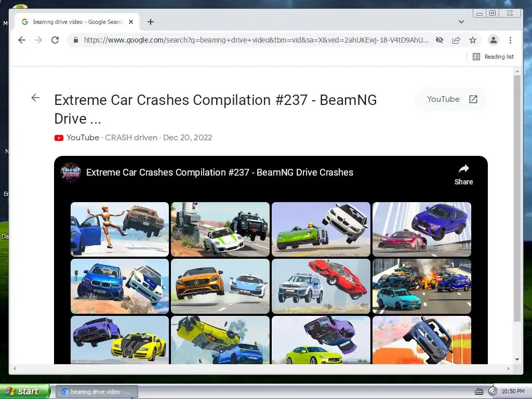This screenshot has width=532, height=399.
Task: Click the browser forward arrow
Action: tap(38, 40)
